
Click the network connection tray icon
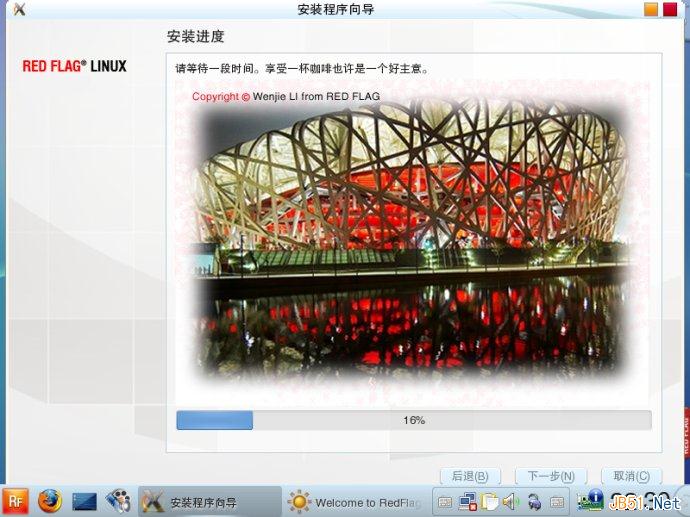pos(468,502)
